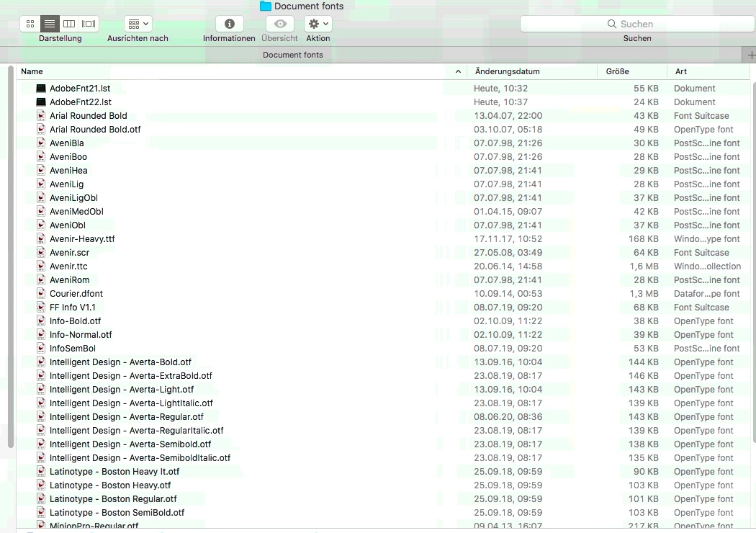Viewport: 756px width, 533px height.
Task: Open the Aktion gear menu
Action: 318,24
